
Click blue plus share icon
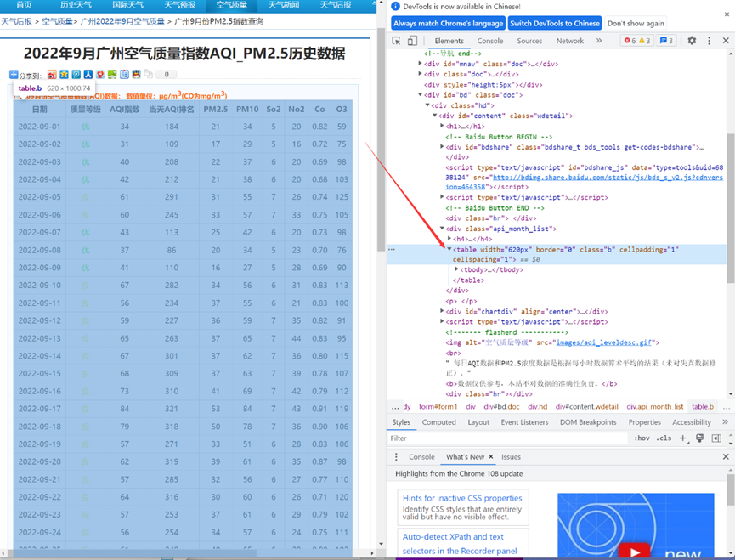[x=14, y=74]
